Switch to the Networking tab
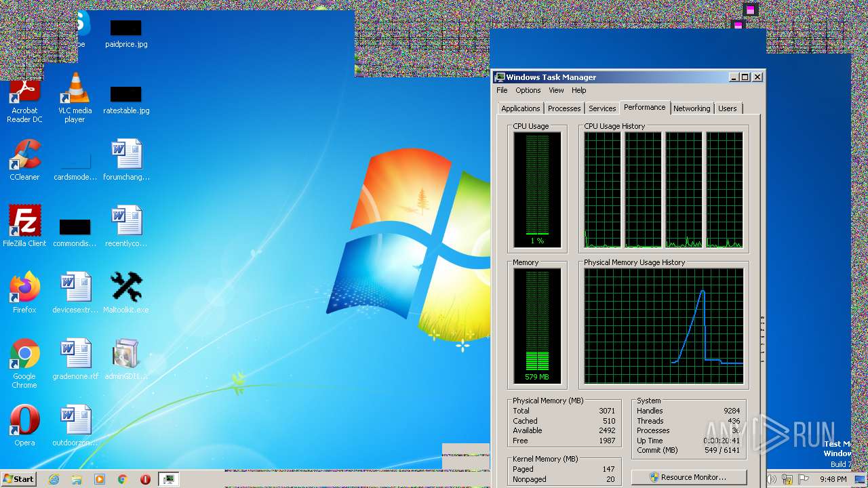 [x=692, y=108]
